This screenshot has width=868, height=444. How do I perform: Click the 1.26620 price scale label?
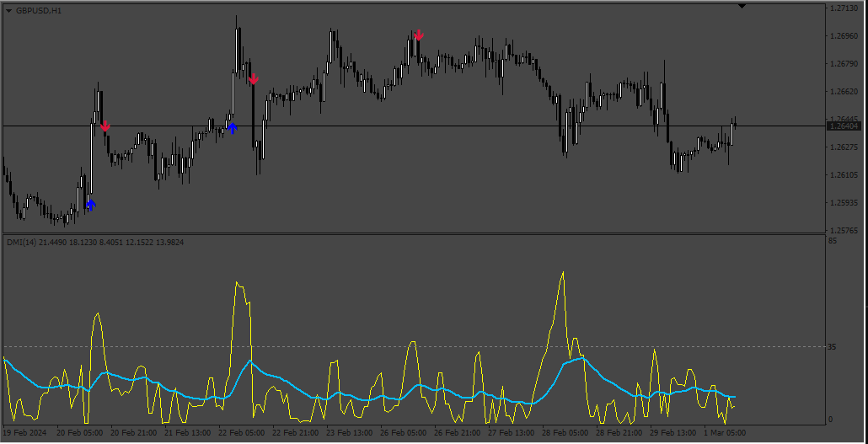tap(844, 92)
